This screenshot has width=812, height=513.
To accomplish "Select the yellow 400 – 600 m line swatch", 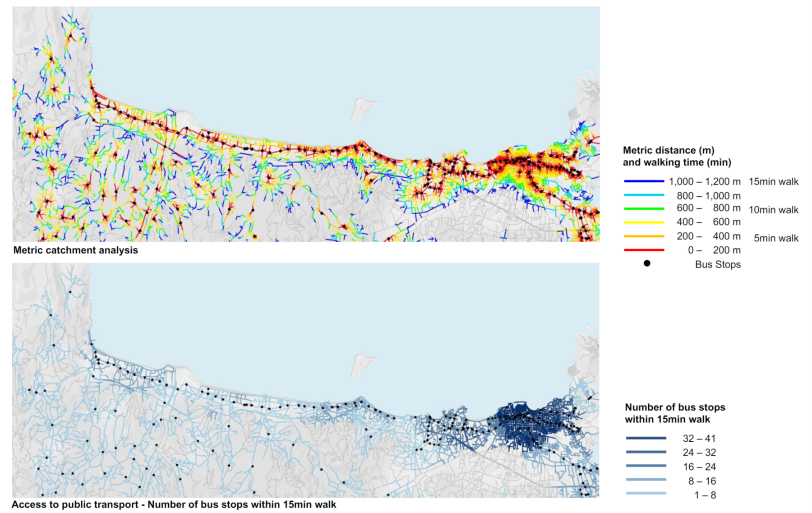I will pos(644,222).
